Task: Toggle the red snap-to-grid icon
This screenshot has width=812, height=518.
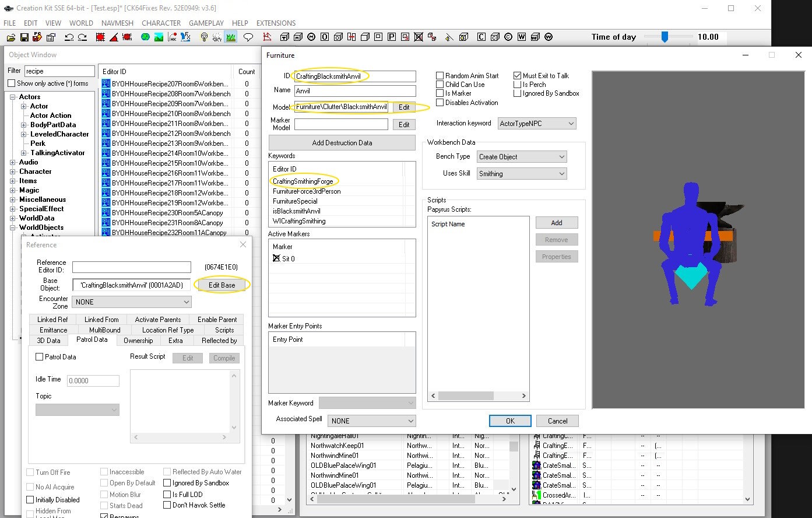Action: pyautogui.click(x=100, y=37)
